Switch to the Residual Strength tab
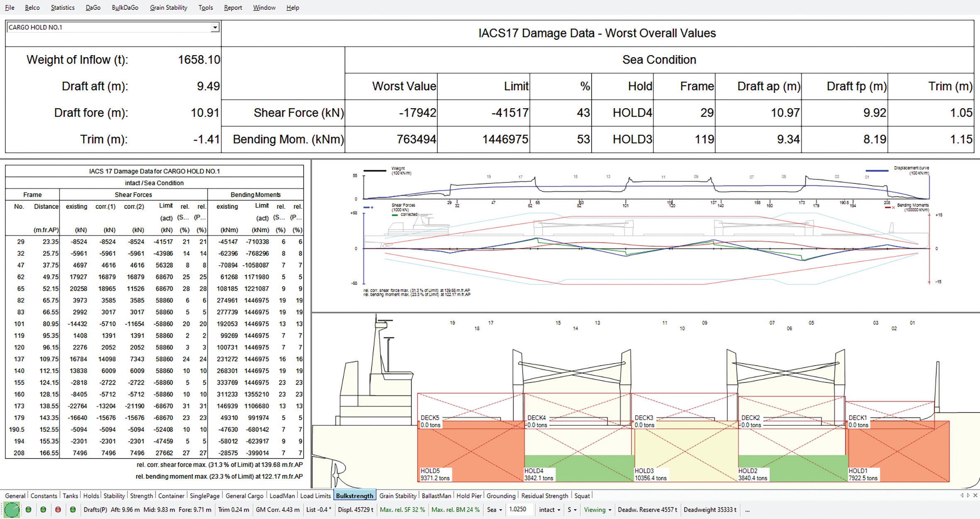980x519 pixels. point(544,496)
